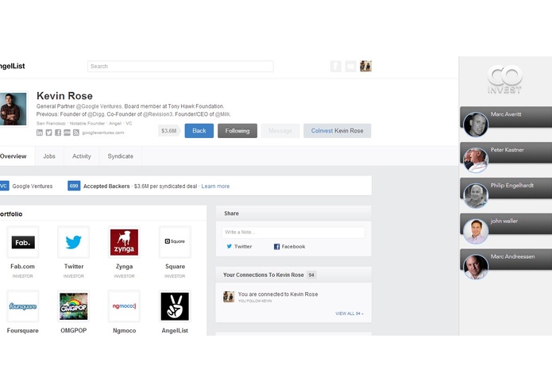Click the 699 accepted backers badge
The height and width of the screenshot is (392, 552).
[74, 186]
